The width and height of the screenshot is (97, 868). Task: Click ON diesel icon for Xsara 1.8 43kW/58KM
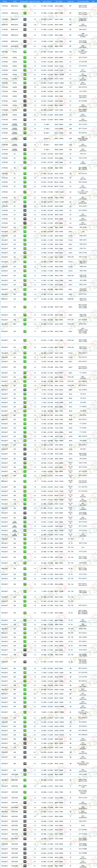click(x=25, y=96)
